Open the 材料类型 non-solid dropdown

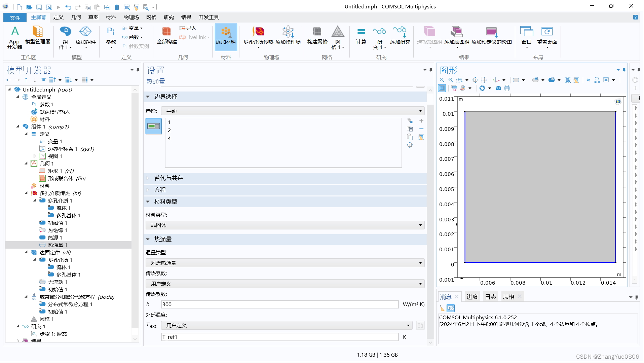285,225
